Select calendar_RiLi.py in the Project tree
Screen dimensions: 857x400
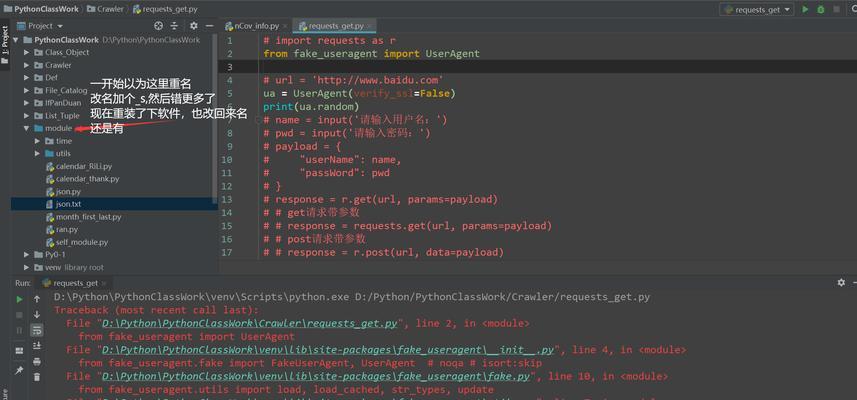84,166
